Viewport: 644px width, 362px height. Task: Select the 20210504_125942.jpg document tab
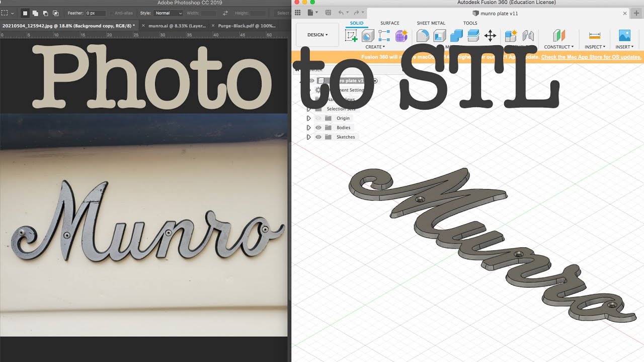coord(68,25)
